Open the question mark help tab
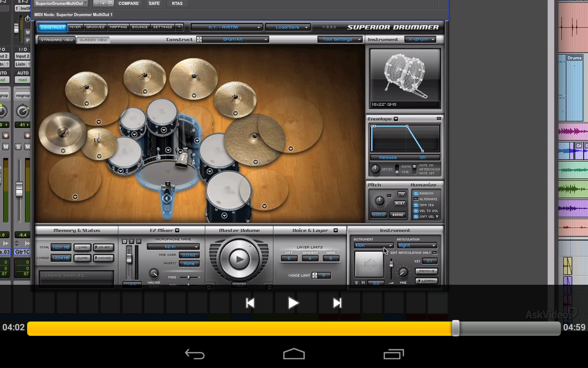The image size is (588, 368). pyautogui.click(x=179, y=27)
